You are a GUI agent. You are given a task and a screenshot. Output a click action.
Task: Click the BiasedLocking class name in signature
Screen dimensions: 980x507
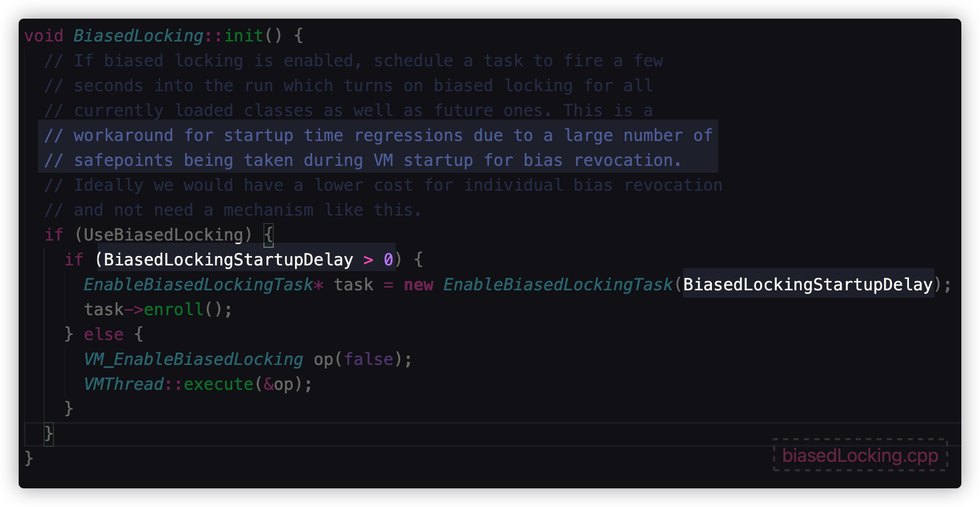point(138,36)
